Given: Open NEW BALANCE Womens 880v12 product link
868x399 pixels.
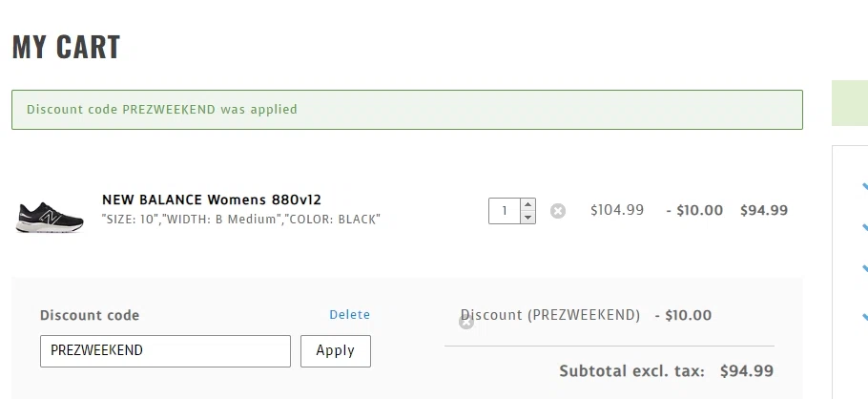Looking at the screenshot, I should click(212, 199).
